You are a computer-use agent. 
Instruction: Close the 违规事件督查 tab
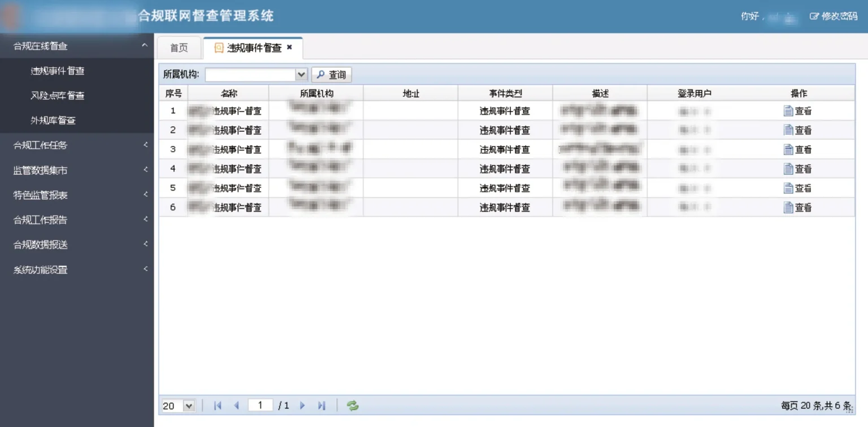coord(289,48)
